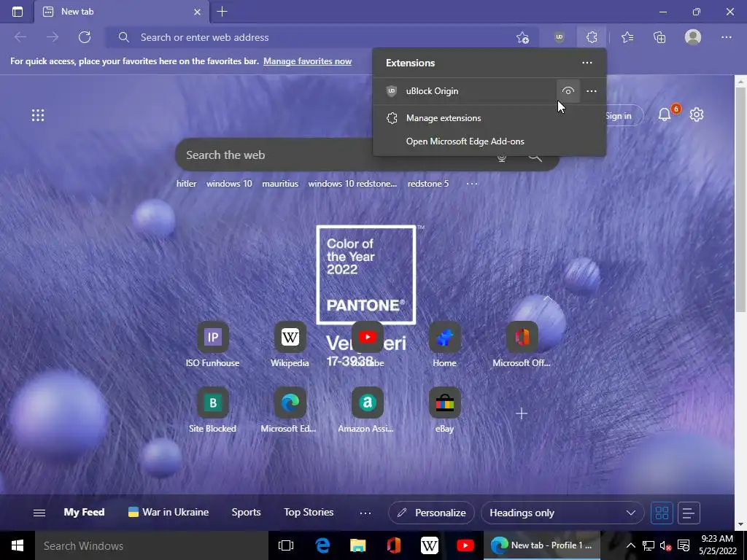Select the mauritius search suggestion
Screen dimensions: 747x560
tap(280, 184)
